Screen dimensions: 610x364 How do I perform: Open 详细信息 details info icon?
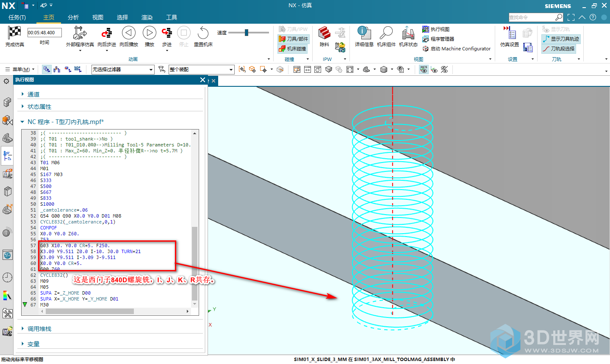point(364,33)
